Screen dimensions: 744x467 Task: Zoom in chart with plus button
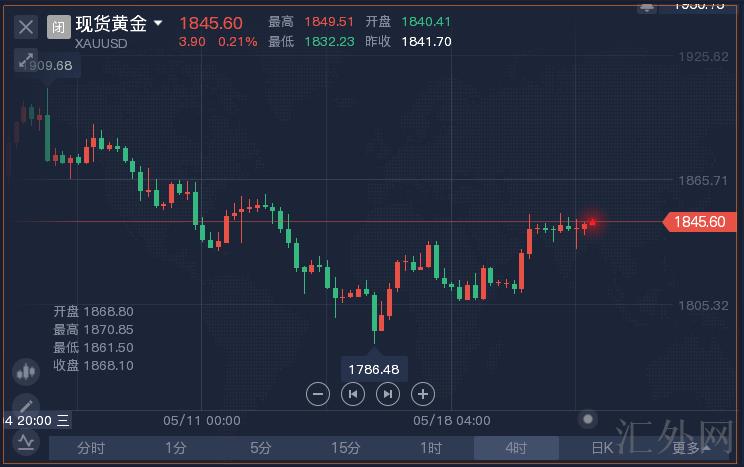click(x=422, y=394)
